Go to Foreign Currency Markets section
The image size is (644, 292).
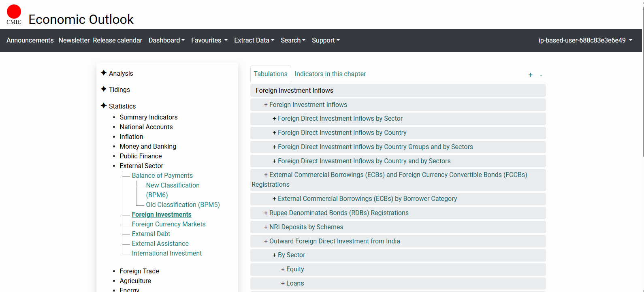[168, 224]
